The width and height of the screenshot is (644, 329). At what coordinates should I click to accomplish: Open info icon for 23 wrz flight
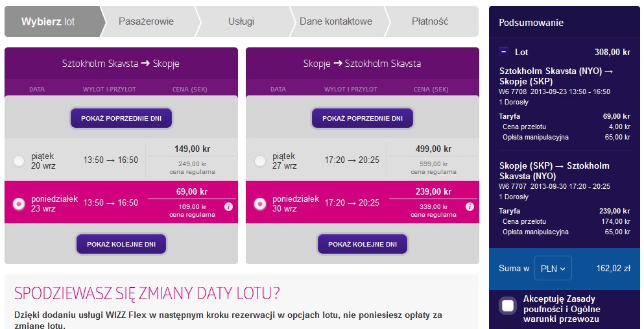(229, 206)
